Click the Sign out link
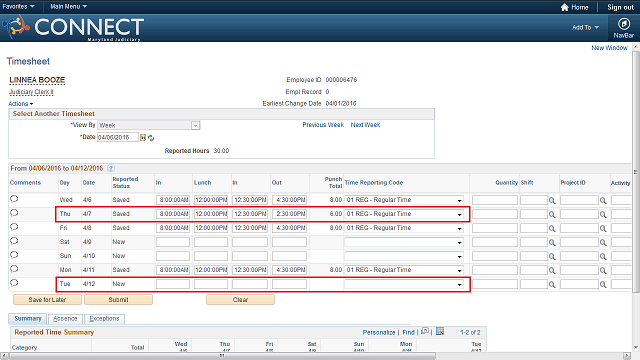640x360 pixels. tap(620, 7)
